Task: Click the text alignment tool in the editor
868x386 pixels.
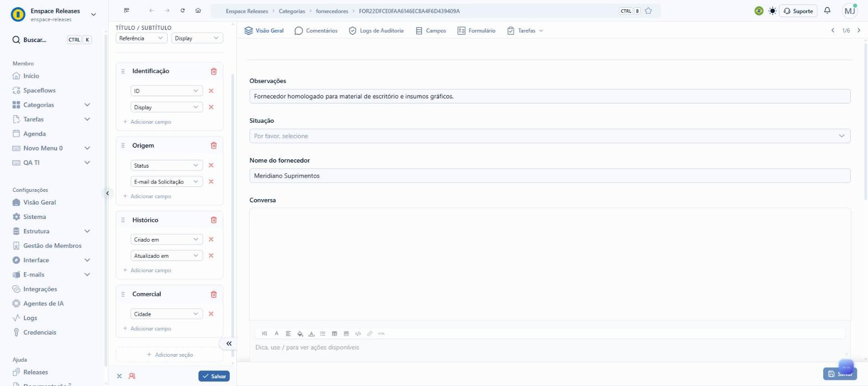Action: pos(288,333)
